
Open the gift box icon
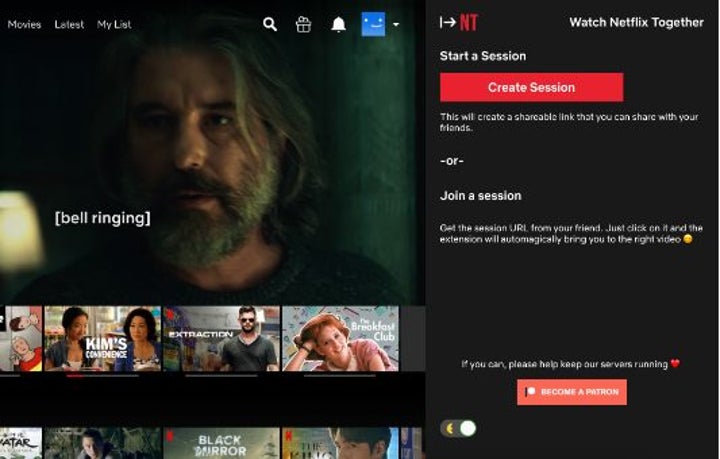point(303,24)
